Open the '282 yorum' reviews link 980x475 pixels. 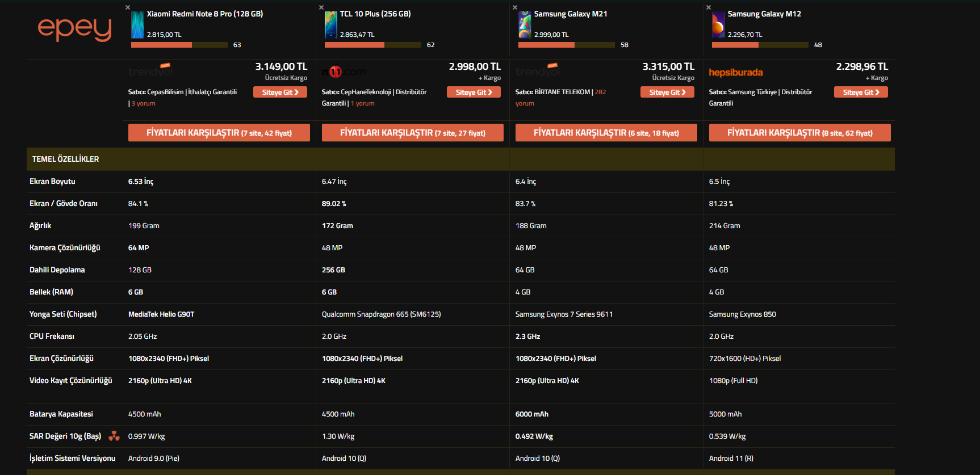coord(560,98)
